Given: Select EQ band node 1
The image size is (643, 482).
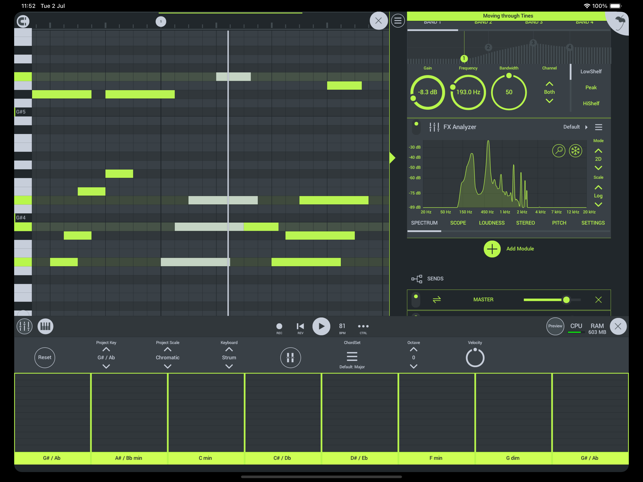Looking at the screenshot, I should click(464, 59).
